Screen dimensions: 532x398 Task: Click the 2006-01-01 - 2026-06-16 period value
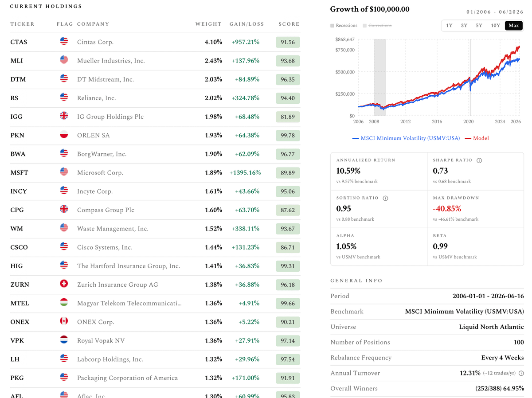point(488,296)
